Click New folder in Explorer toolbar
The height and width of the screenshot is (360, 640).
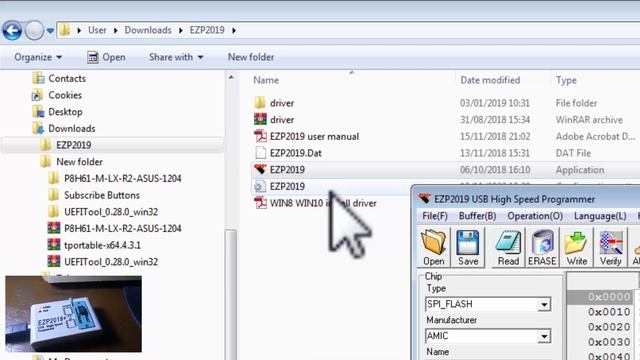(x=251, y=57)
